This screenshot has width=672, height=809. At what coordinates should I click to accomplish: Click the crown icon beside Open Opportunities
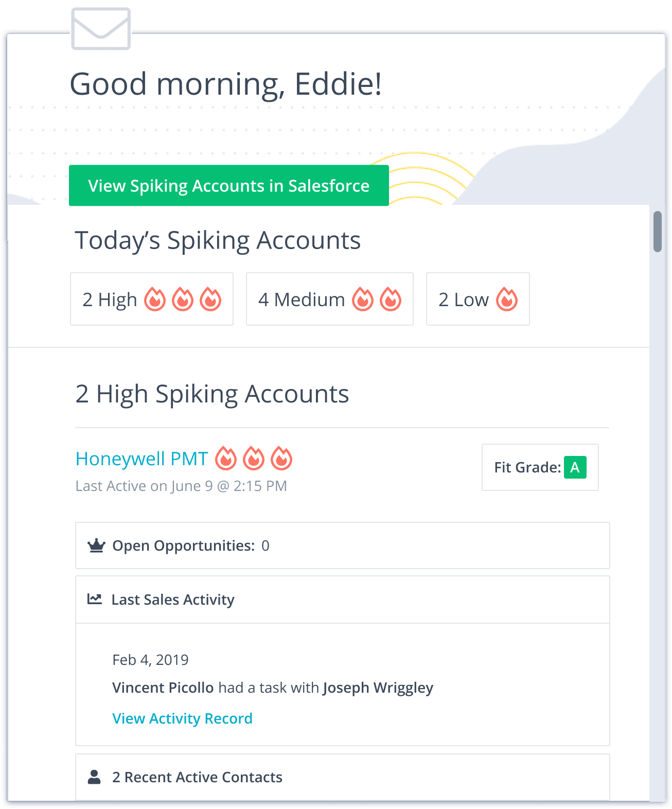click(x=96, y=546)
